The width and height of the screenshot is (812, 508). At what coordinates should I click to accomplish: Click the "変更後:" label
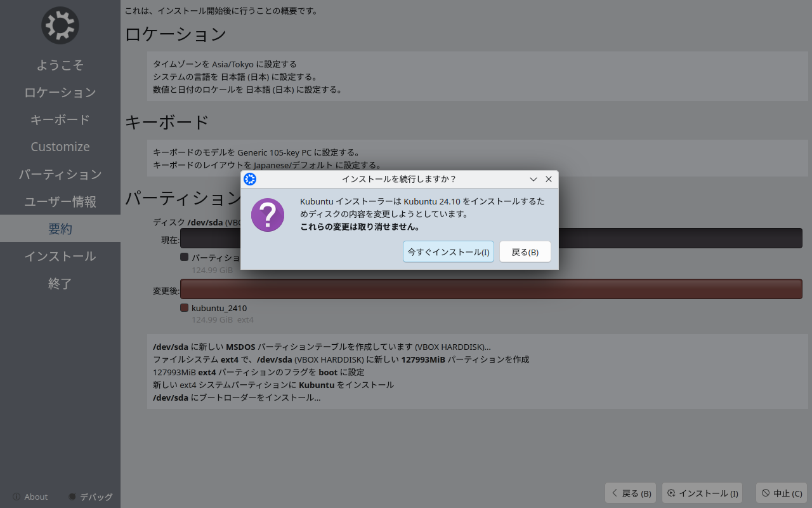166,291
